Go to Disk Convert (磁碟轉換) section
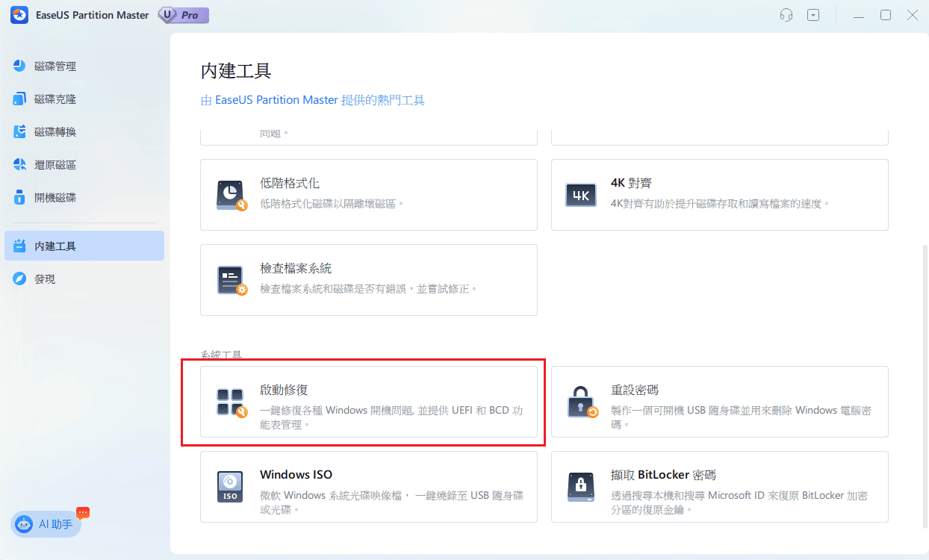The image size is (929, 560). (55, 132)
